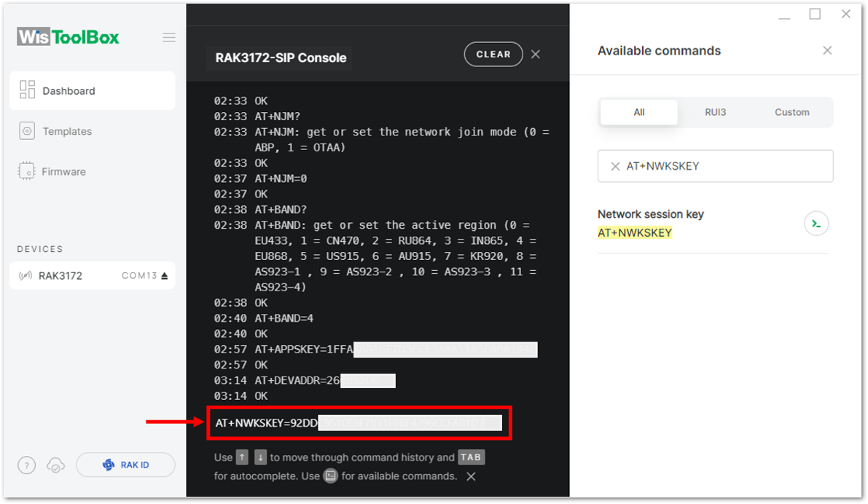Clear the AT+NWKSKEY search with X icon

tap(615, 166)
